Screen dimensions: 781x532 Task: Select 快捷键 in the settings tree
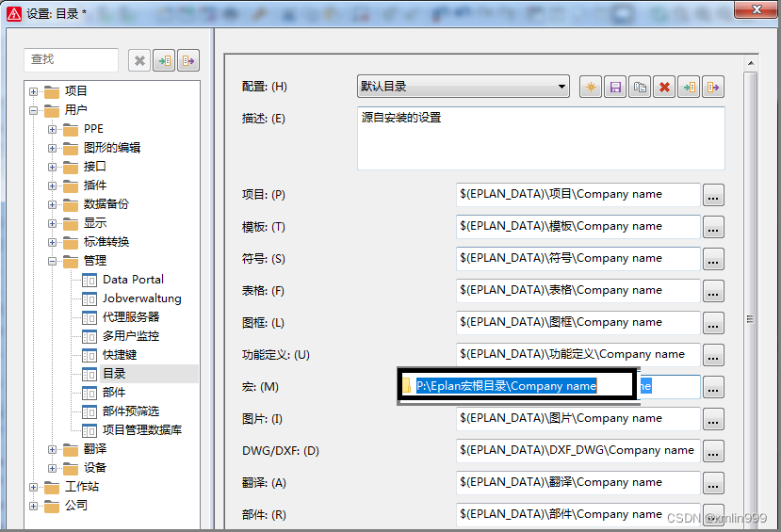coord(120,355)
